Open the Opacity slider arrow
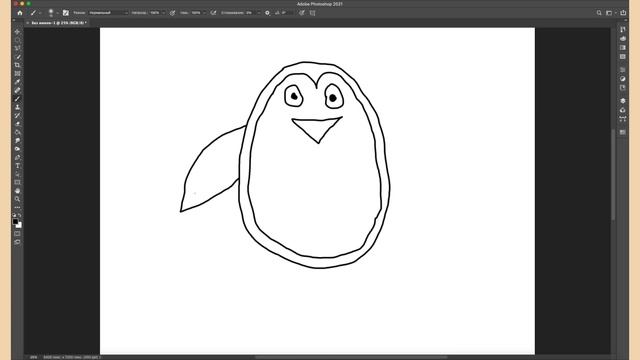Image resolution: width=640 pixels, height=360 pixels. pos(164,13)
